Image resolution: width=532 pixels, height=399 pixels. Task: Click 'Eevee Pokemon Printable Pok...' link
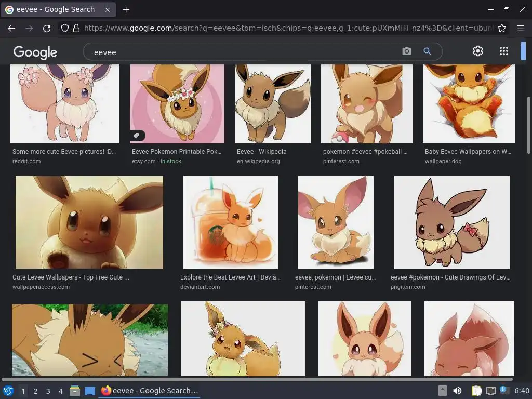point(177,152)
